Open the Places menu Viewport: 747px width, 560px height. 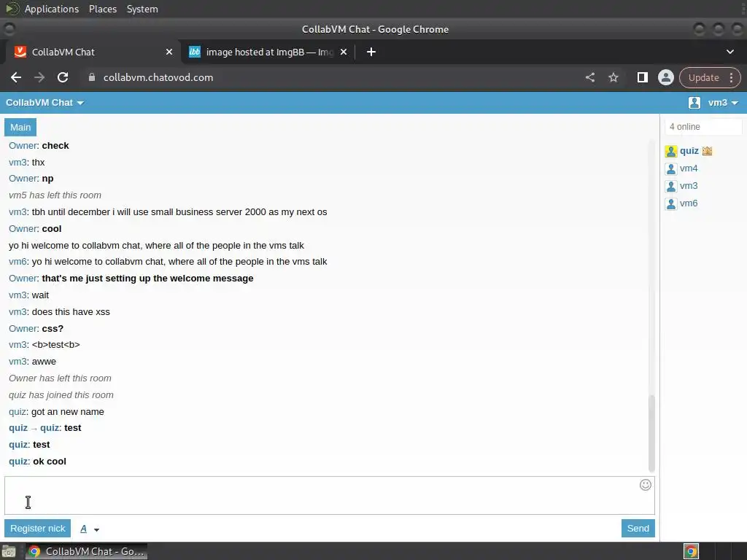[x=103, y=9]
